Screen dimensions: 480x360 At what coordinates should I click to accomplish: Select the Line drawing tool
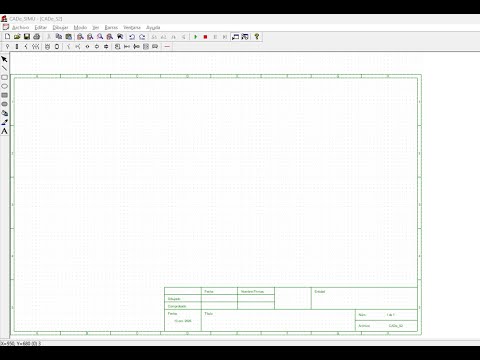click(x=4, y=68)
